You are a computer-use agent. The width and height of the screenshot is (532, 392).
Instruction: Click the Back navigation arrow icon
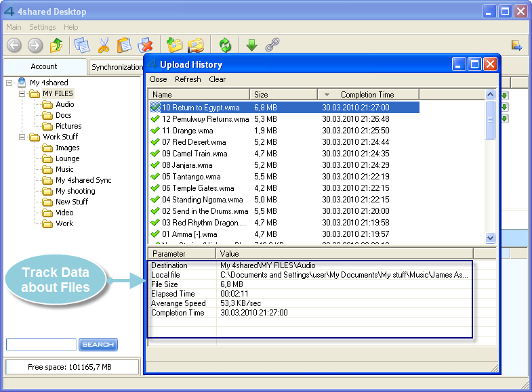tap(14, 45)
